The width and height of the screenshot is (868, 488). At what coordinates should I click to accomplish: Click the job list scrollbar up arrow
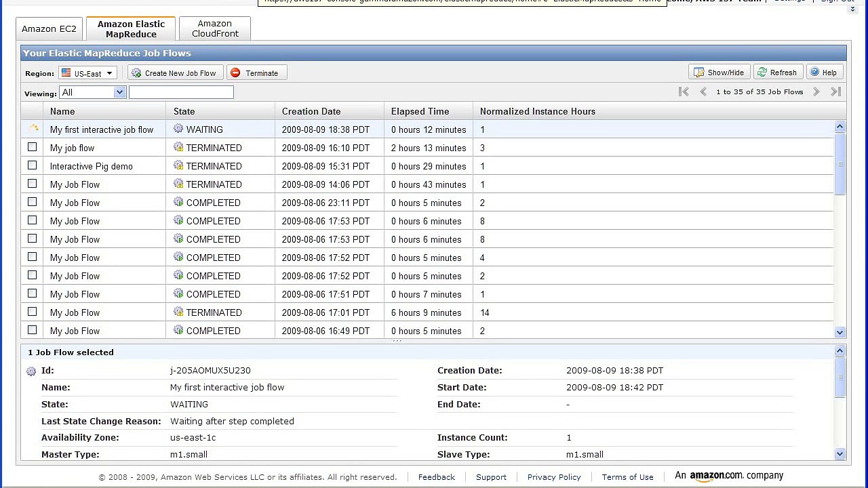click(x=840, y=126)
